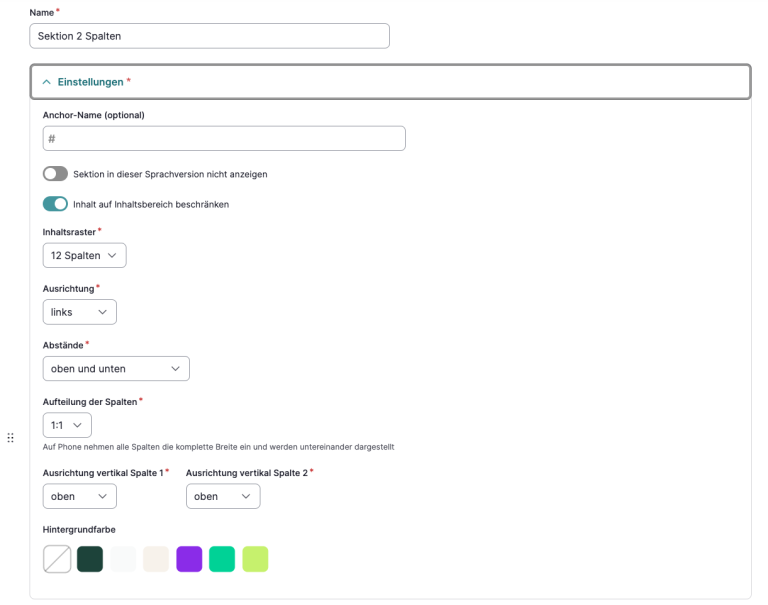
Task: Select the no-color background swatch
Action: (57, 559)
